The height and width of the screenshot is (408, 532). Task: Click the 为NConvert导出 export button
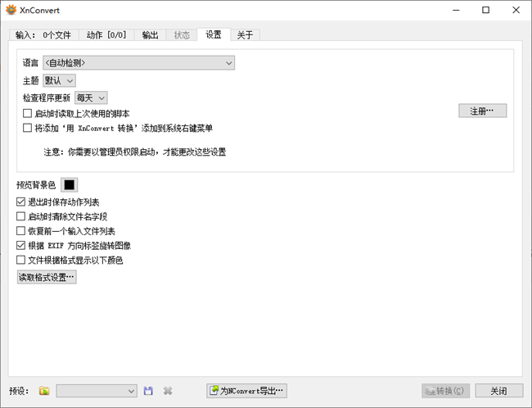coord(246,392)
